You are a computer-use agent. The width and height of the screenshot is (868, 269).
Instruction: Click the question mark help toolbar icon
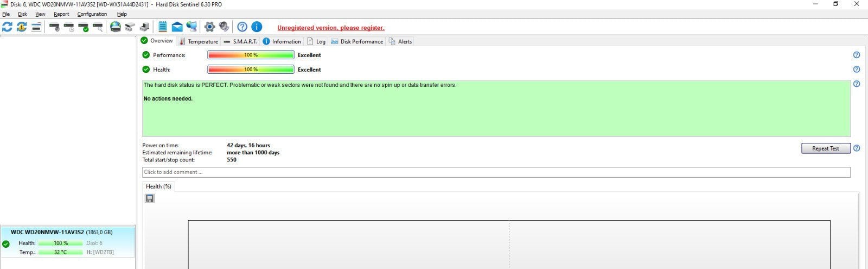pyautogui.click(x=242, y=27)
